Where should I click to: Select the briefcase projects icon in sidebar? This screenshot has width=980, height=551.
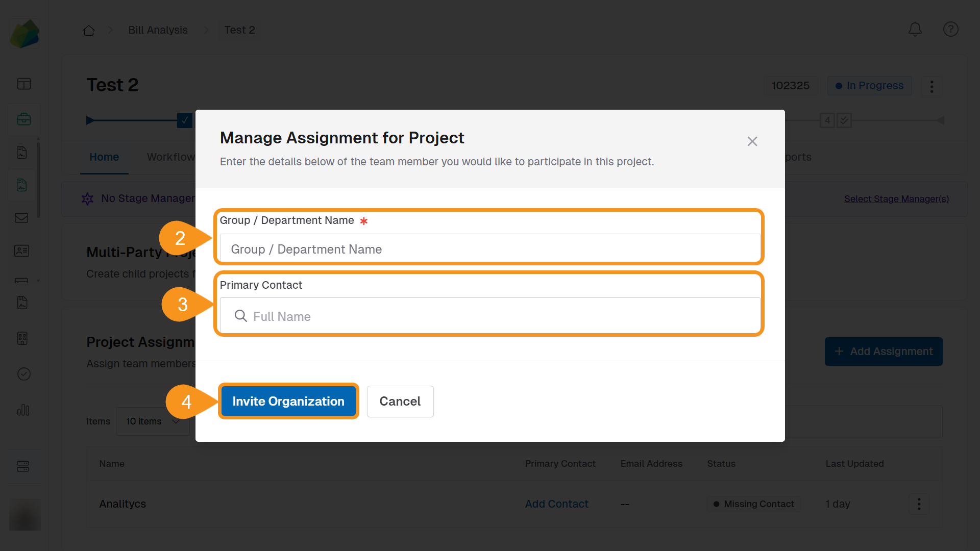pyautogui.click(x=23, y=119)
